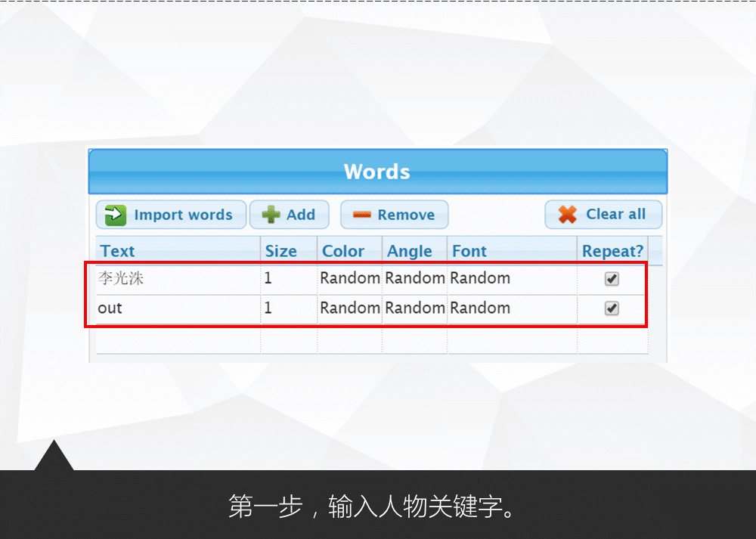756x539 pixels.
Task: Click the Font column header
Action: click(x=469, y=251)
